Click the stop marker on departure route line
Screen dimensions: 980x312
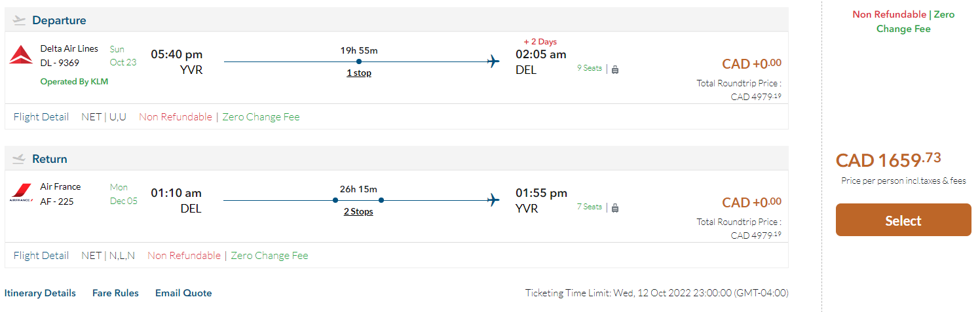(359, 61)
